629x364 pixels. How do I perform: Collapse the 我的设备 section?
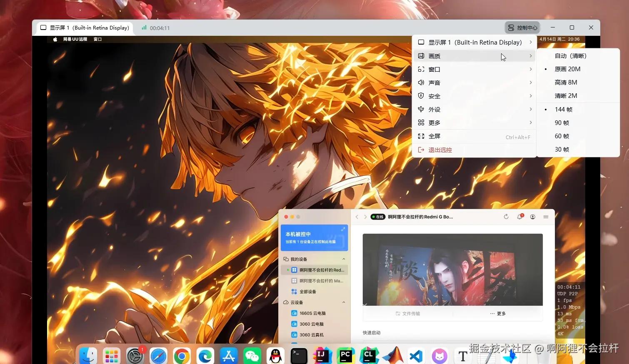(344, 259)
